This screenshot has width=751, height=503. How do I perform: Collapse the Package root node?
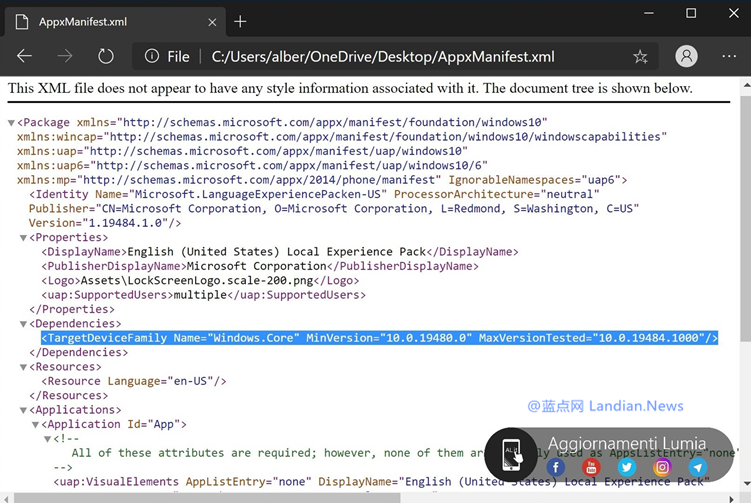coord(11,123)
